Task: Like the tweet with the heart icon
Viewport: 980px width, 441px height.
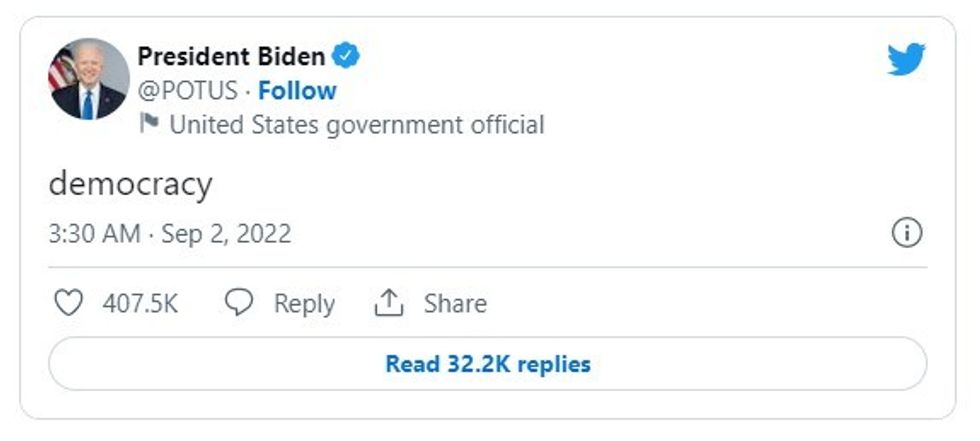Action: pyautogui.click(x=68, y=303)
